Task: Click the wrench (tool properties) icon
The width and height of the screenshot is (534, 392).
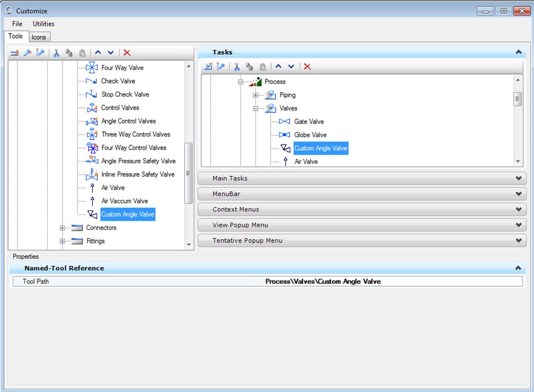Action: click(x=27, y=52)
